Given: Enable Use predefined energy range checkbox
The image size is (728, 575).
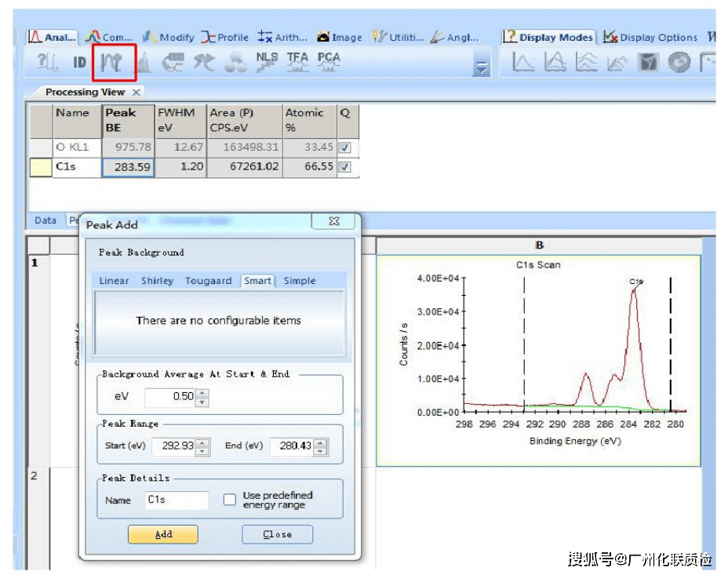Looking at the screenshot, I should [x=229, y=500].
